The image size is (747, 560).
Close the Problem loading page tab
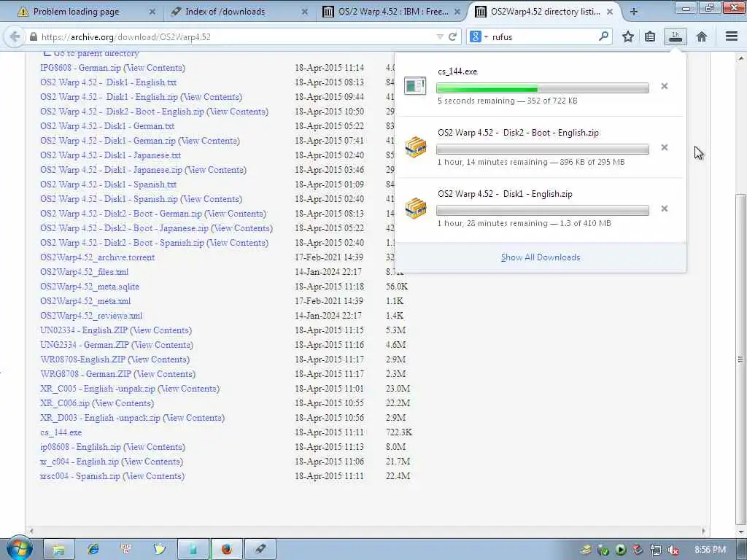pyautogui.click(x=152, y=12)
